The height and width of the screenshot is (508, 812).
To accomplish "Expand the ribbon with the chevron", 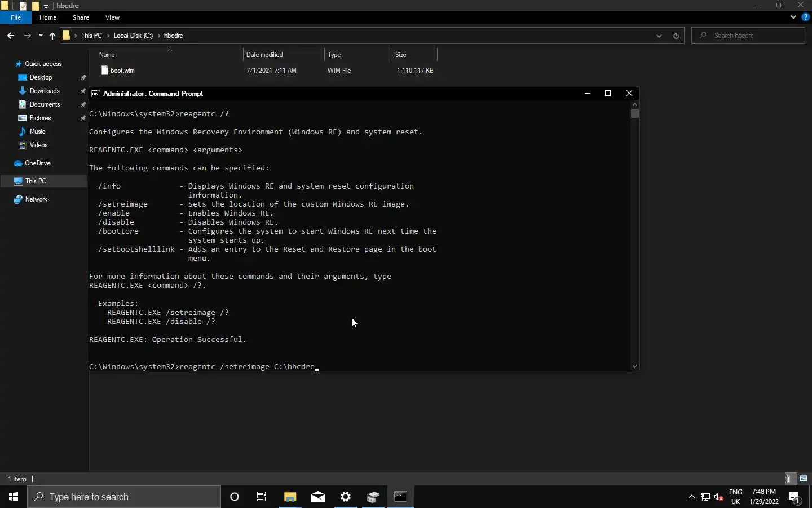I will click(x=793, y=17).
